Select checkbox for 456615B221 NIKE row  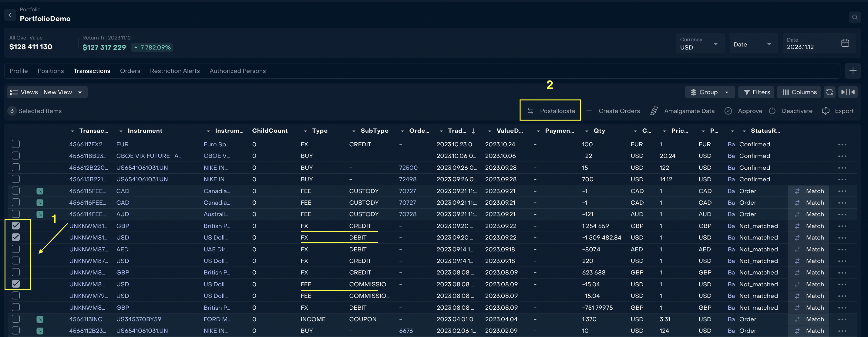(x=16, y=179)
